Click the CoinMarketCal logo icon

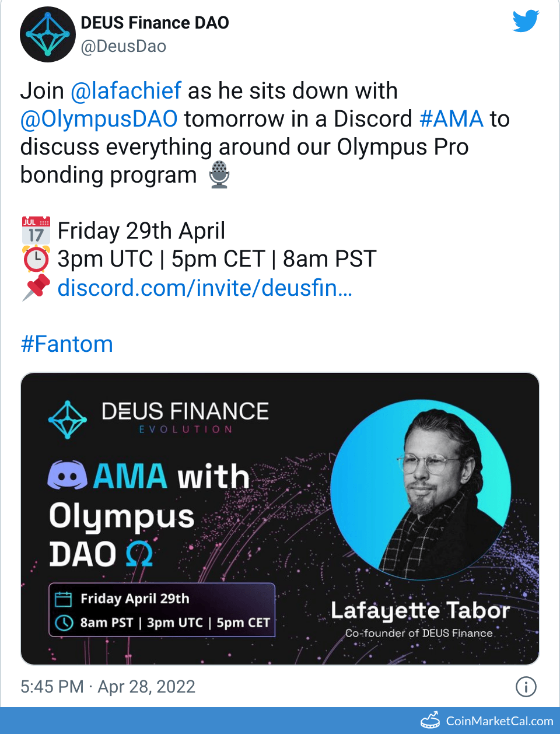click(430, 721)
